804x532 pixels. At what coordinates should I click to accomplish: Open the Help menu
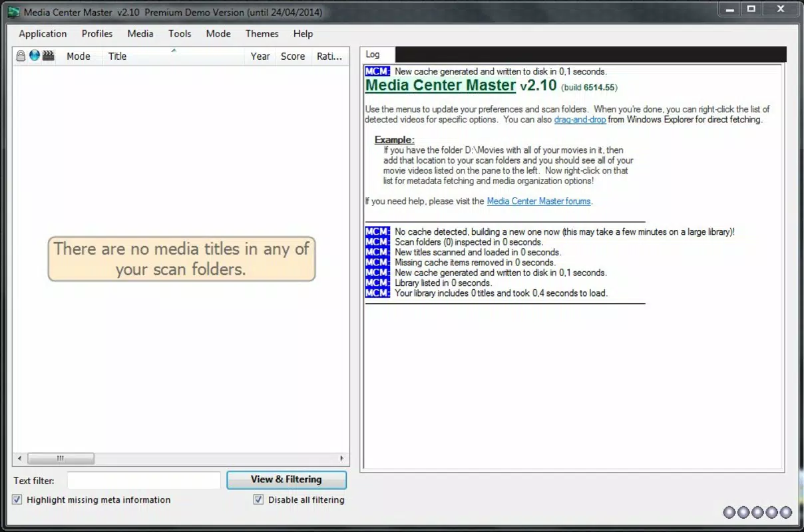303,34
